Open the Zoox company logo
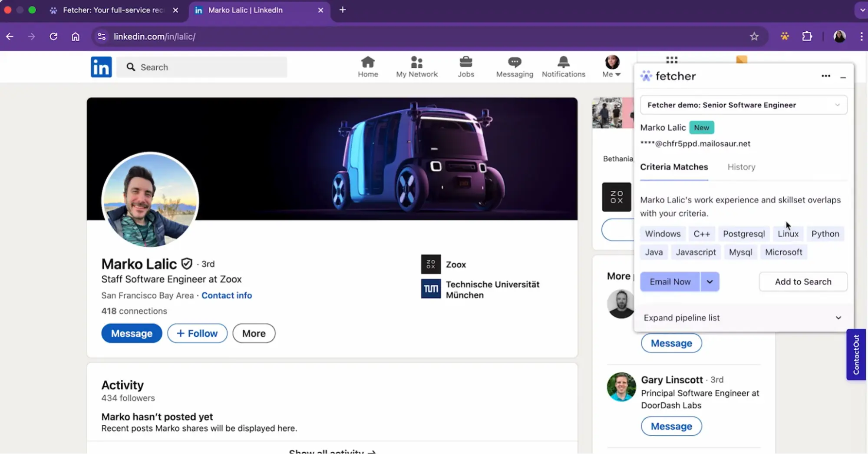868x454 pixels. 431,264
